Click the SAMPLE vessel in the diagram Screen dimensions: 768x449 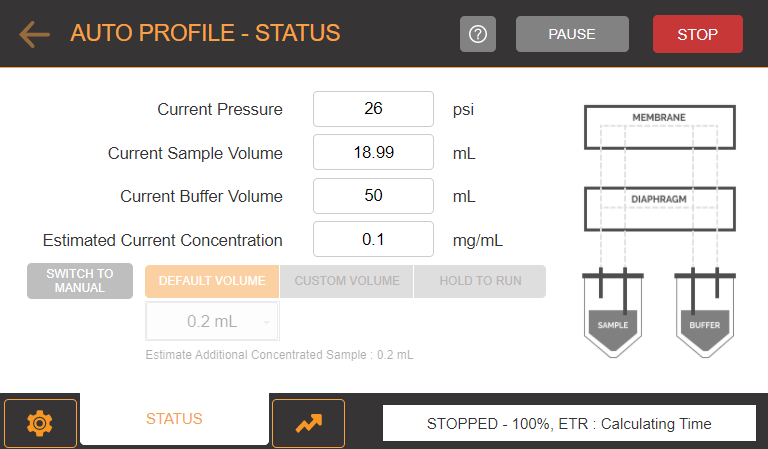click(x=613, y=313)
